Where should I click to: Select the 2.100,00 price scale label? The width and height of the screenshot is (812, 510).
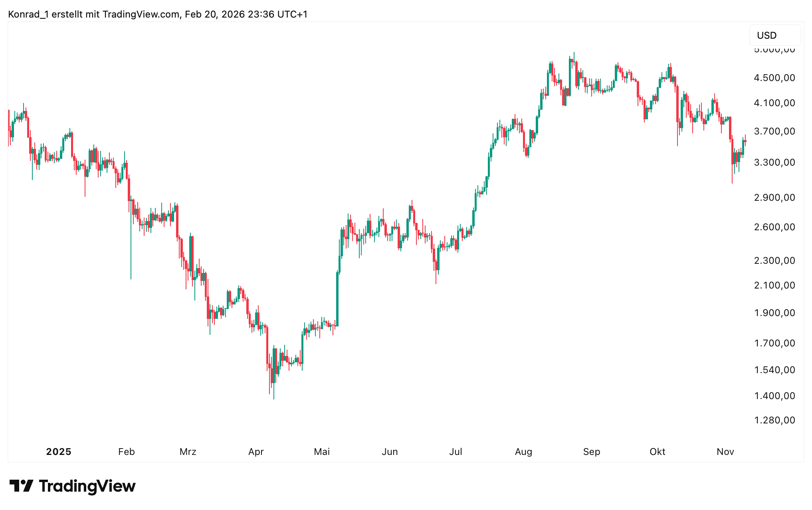(774, 285)
